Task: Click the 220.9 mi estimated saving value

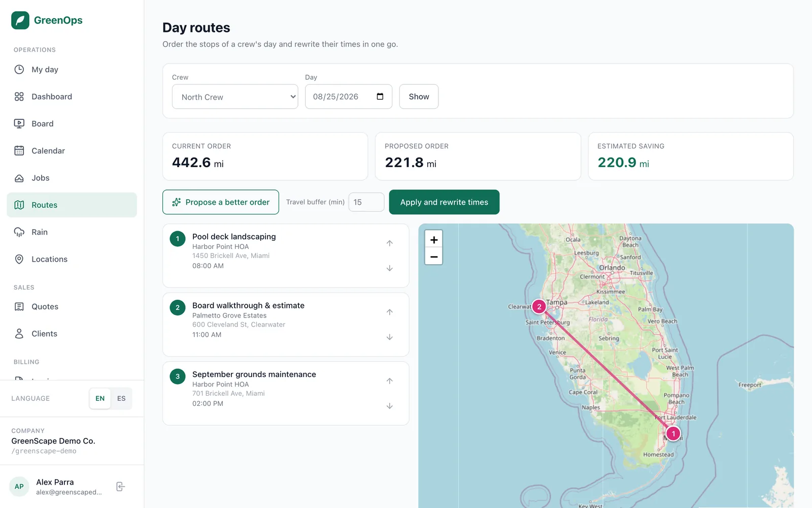Action: click(623, 163)
